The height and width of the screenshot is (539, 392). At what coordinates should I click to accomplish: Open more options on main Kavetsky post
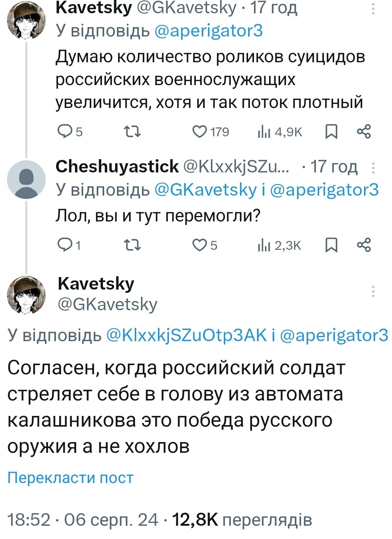[373, 291]
